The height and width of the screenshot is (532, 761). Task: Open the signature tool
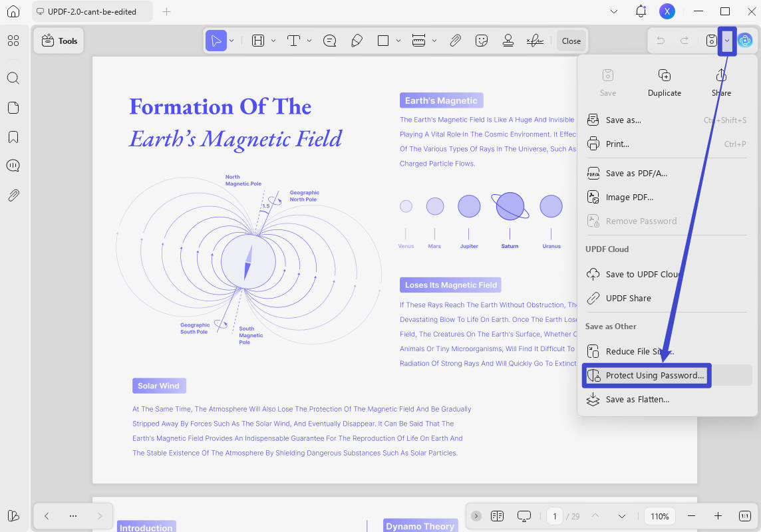[535, 41]
